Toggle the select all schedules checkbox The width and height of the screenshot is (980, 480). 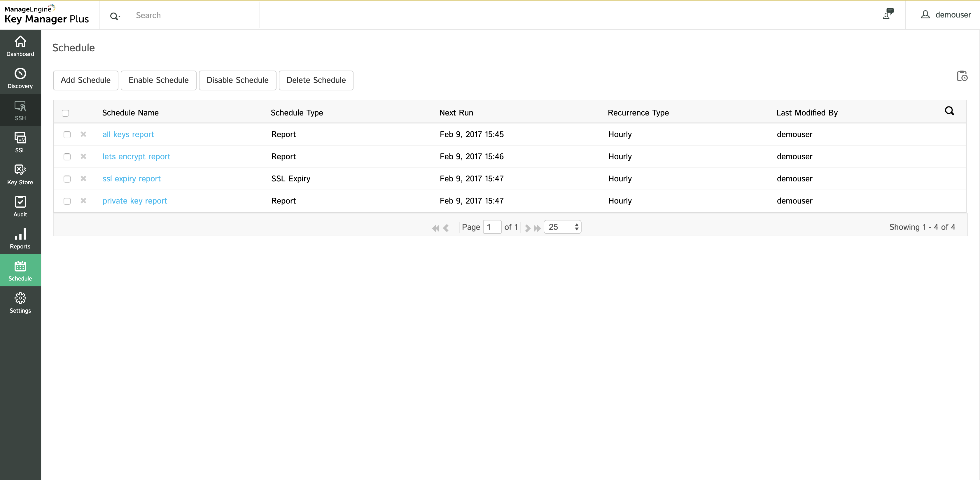pyautogui.click(x=65, y=113)
